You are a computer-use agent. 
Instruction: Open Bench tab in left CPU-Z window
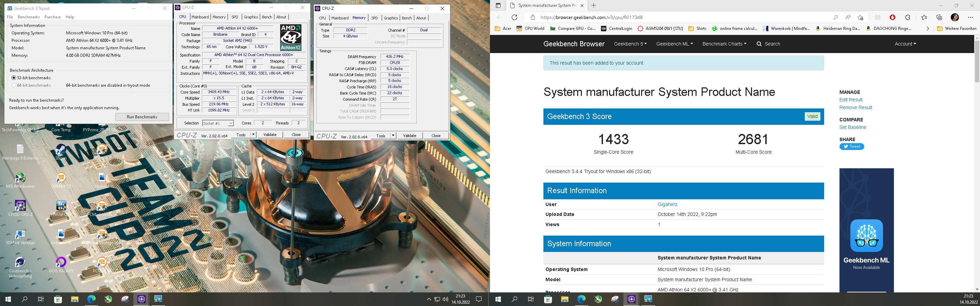tap(267, 17)
